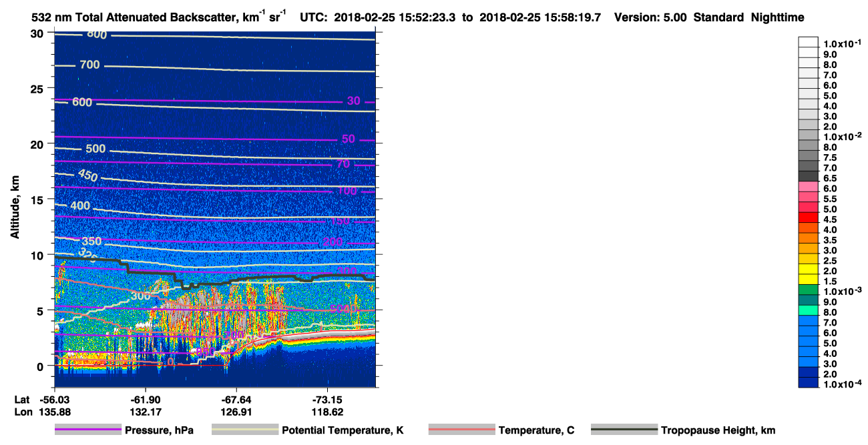The image size is (868, 445).
Task: Click the 700 potential temperature contour label
Action: 89,65
